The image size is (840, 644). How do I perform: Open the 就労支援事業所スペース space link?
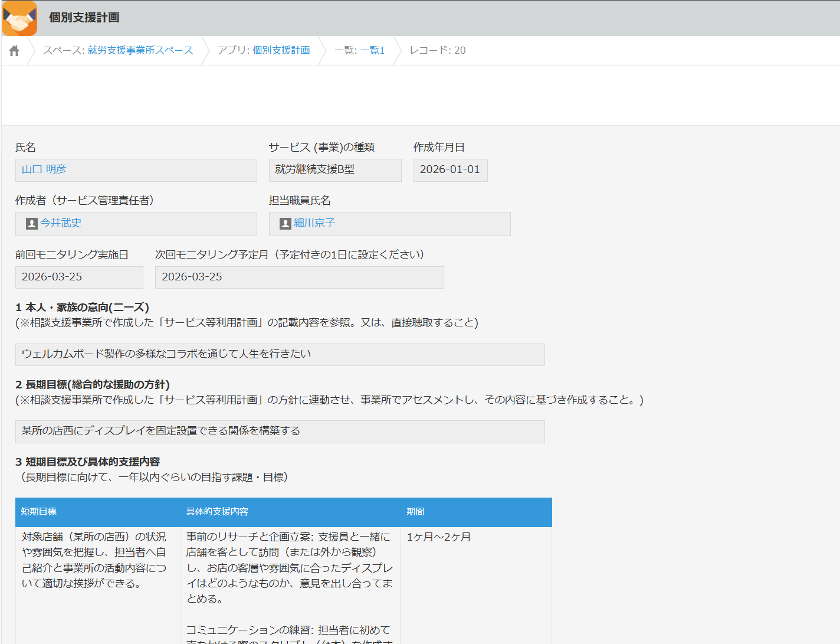[x=140, y=50]
